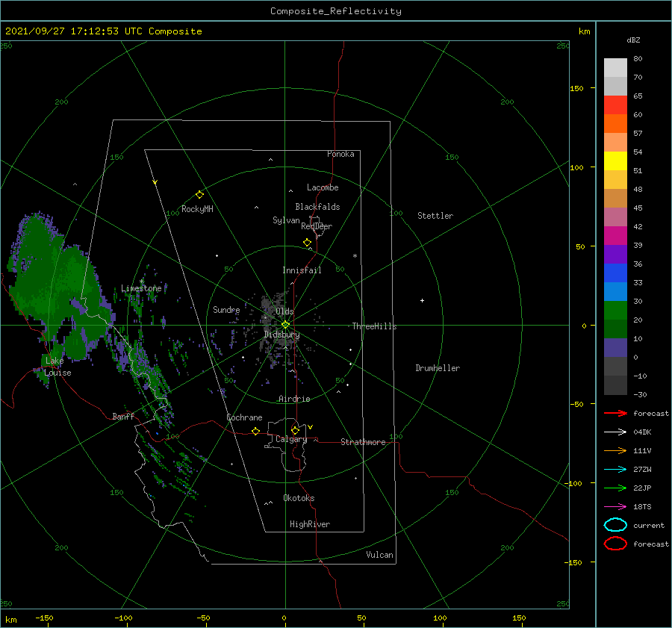The height and width of the screenshot is (628, 672).
Task: Click the yellow diamond marker above Calgary label
Action: (x=295, y=430)
